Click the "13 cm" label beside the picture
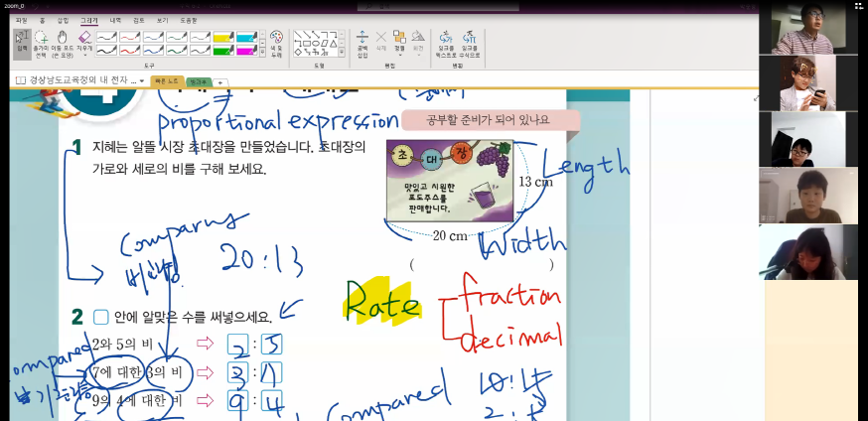 [x=535, y=181]
